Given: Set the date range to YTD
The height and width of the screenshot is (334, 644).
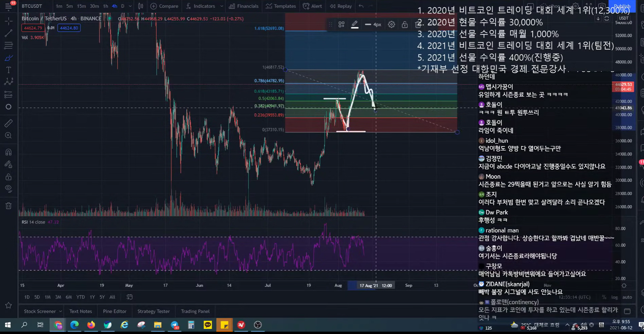Looking at the screenshot, I should point(80,297).
